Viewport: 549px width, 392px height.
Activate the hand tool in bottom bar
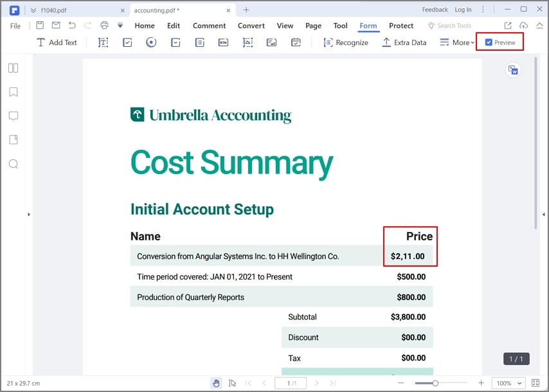(x=216, y=383)
